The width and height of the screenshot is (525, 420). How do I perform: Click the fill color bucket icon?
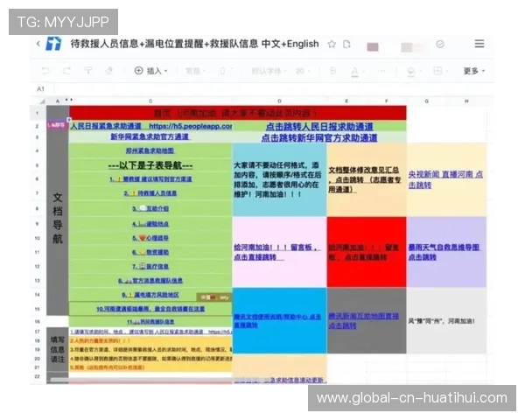tap(411, 71)
